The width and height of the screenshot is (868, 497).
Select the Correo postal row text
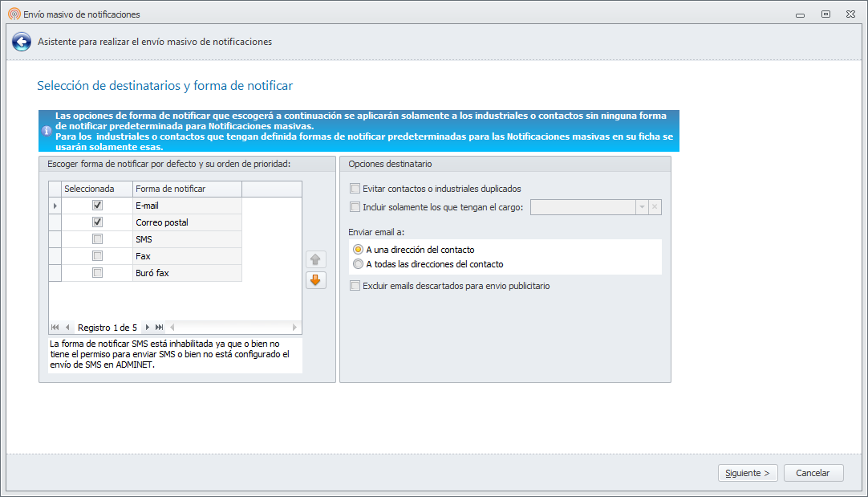[x=161, y=222]
